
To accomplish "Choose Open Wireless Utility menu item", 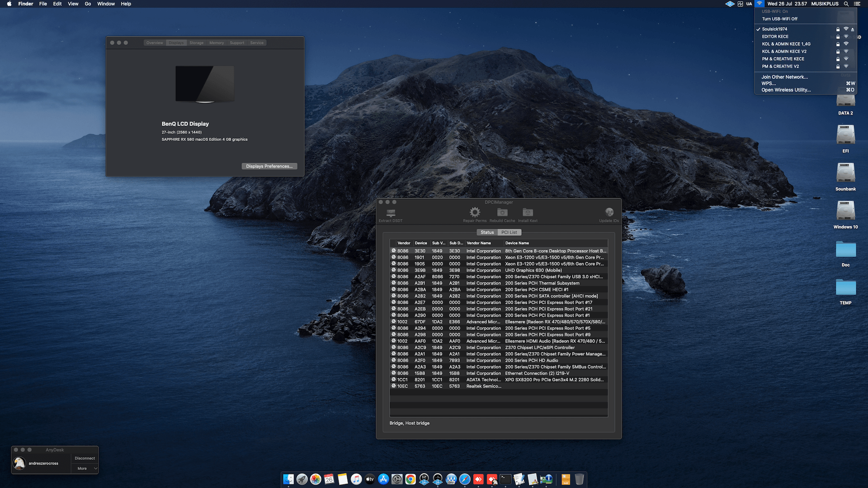I will click(806, 90).
